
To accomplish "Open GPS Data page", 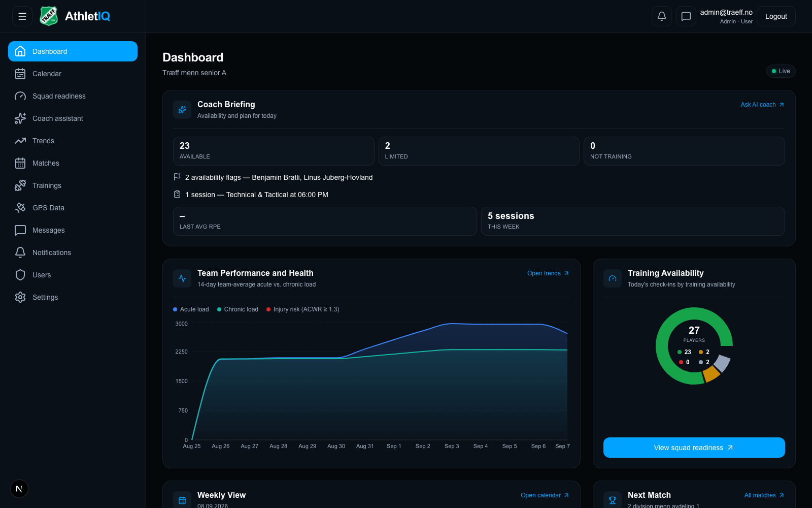I will [73, 208].
